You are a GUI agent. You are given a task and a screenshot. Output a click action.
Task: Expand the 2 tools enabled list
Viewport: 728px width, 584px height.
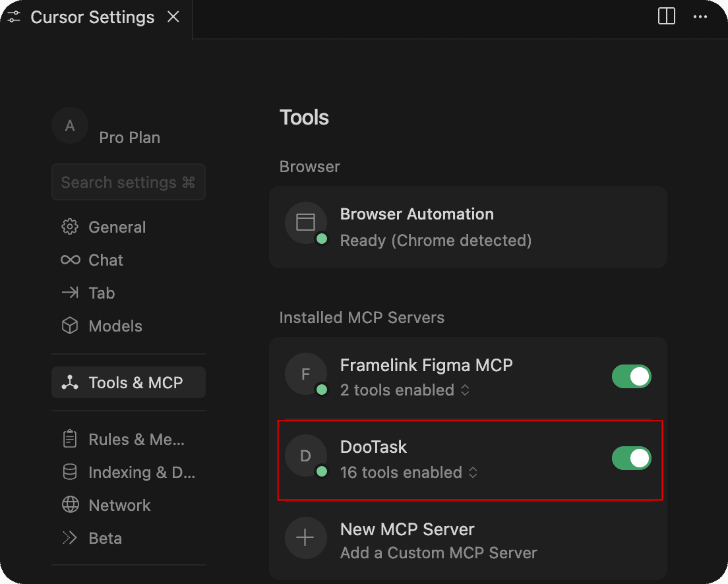click(x=404, y=390)
